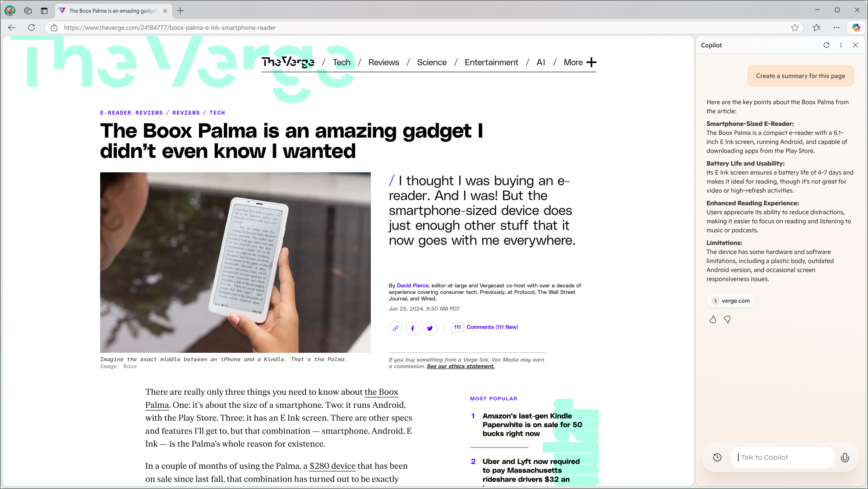Click the copy link share icon
Screen dimensions: 868x489
tap(395, 328)
